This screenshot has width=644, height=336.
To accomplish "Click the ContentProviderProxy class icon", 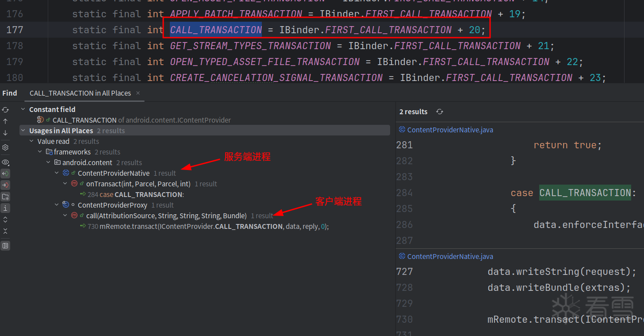I will point(66,205).
